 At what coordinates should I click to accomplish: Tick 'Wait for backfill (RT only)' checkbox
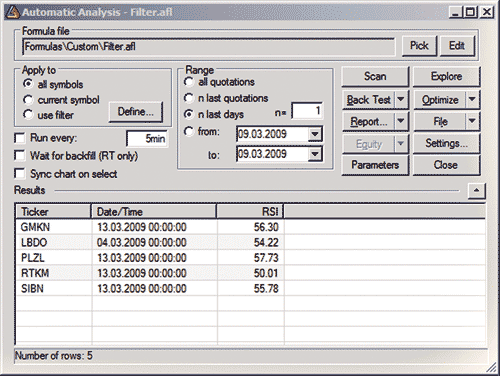pyautogui.click(x=20, y=155)
